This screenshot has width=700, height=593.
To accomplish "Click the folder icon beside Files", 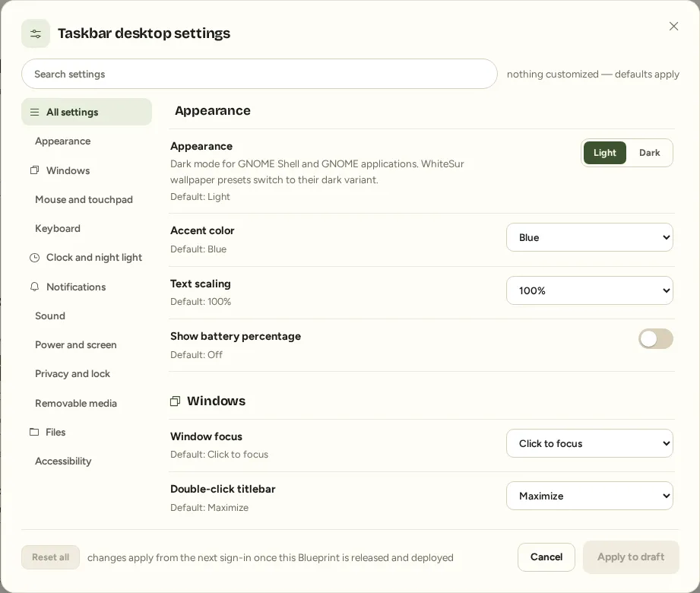I will [34, 432].
